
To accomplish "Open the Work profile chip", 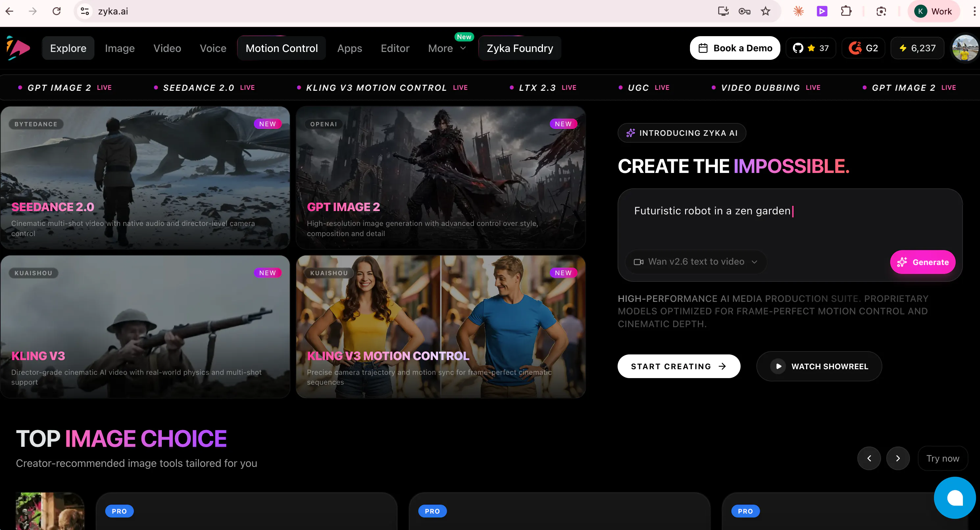I will pyautogui.click(x=934, y=12).
